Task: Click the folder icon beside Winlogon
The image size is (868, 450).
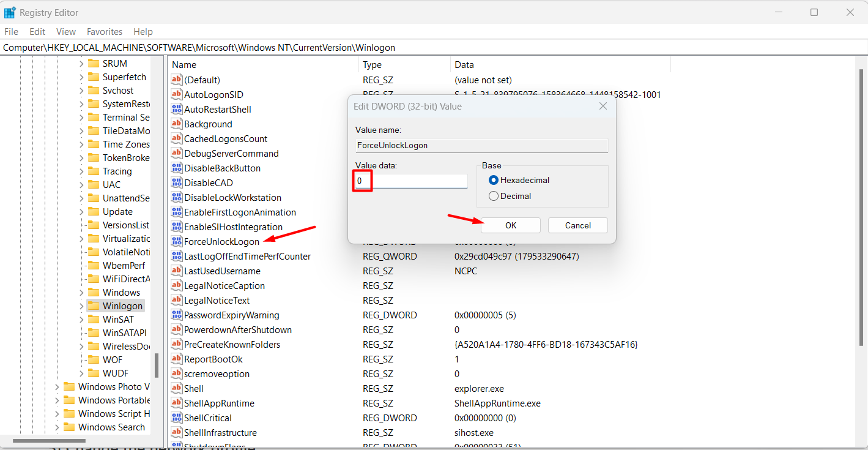Action: [x=93, y=306]
